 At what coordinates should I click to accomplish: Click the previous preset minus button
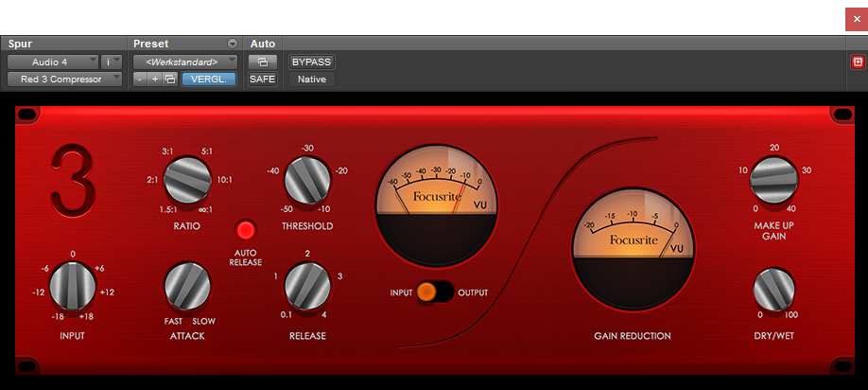point(140,80)
